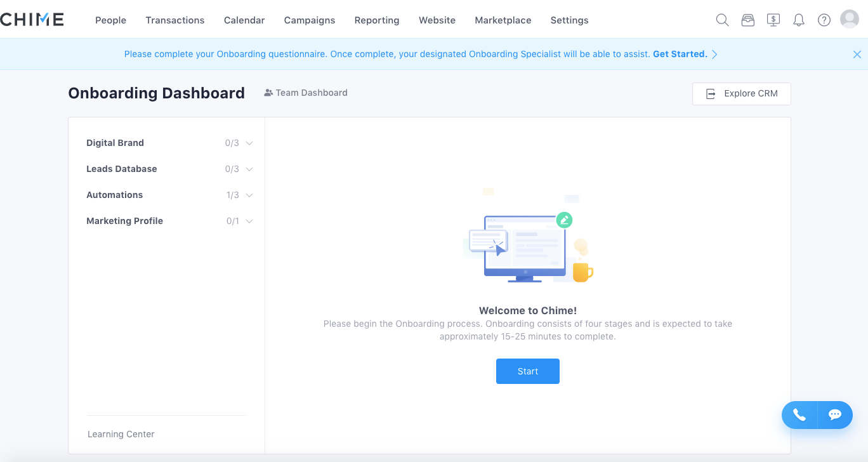
Task: Open the Learning Center link
Action: click(121, 434)
